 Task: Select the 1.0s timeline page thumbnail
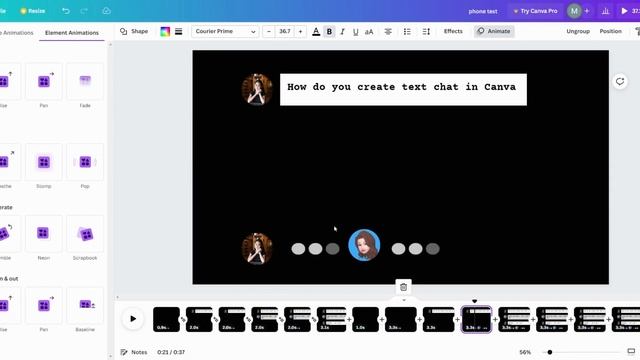click(x=365, y=319)
